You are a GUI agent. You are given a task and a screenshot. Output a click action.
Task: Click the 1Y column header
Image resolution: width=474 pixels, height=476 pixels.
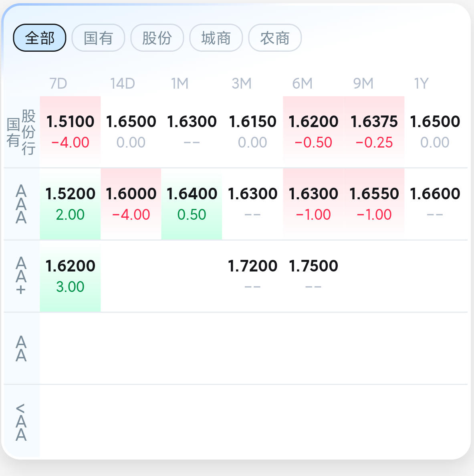click(422, 83)
